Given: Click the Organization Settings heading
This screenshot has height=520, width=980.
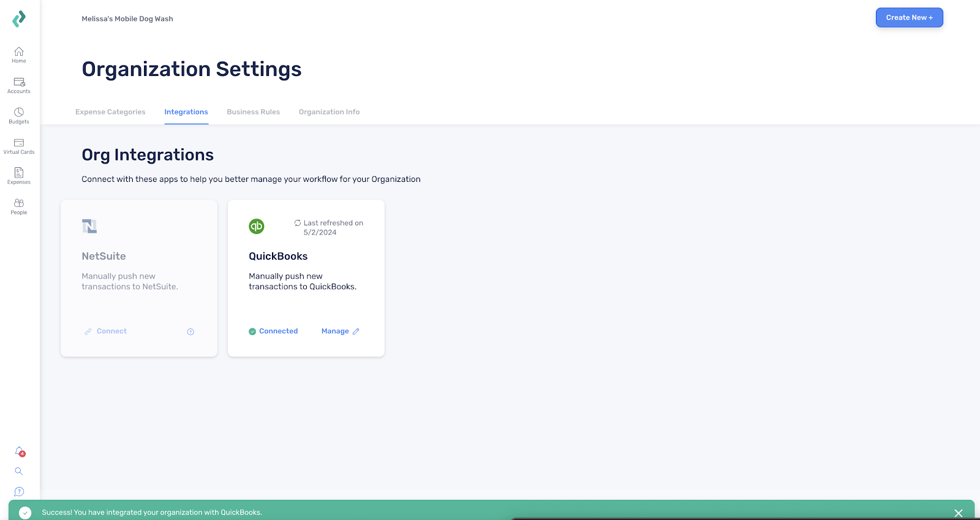Looking at the screenshot, I should tap(192, 69).
